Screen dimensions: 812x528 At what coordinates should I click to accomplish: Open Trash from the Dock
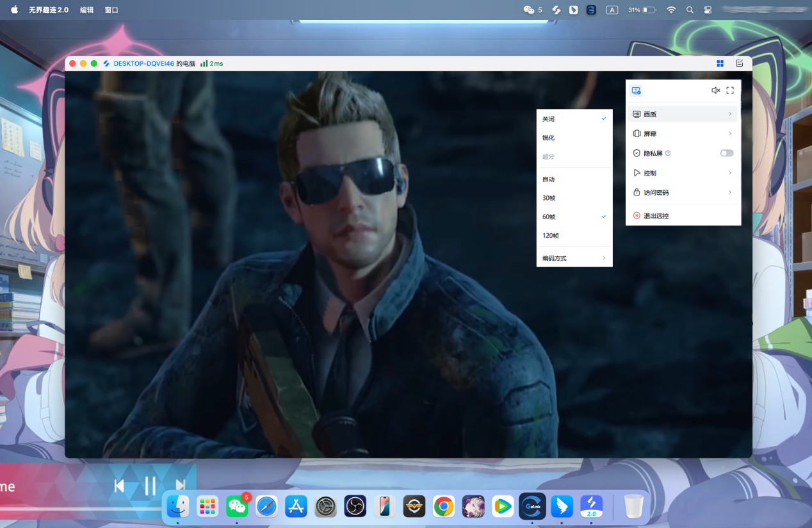click(634, 506)
